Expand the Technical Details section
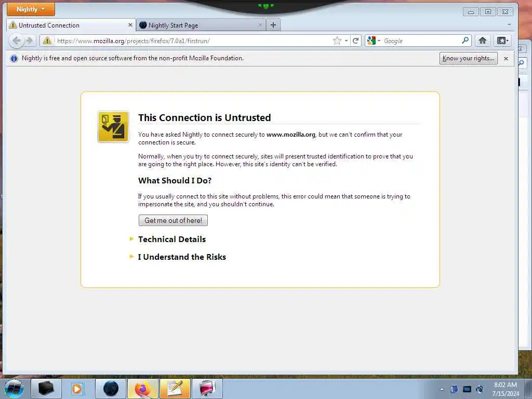Viewport: 532px width, 399px height. [x=171, y=239]
